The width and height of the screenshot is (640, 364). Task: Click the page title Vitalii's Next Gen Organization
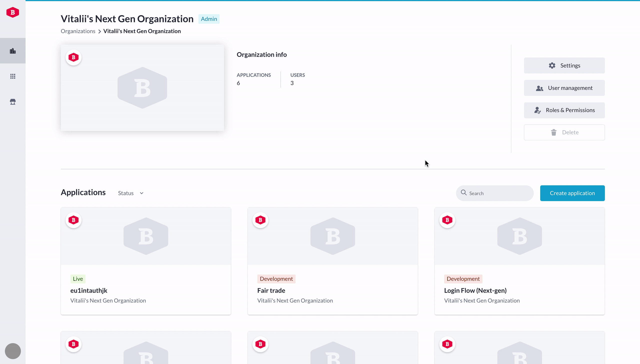(127, 19)
